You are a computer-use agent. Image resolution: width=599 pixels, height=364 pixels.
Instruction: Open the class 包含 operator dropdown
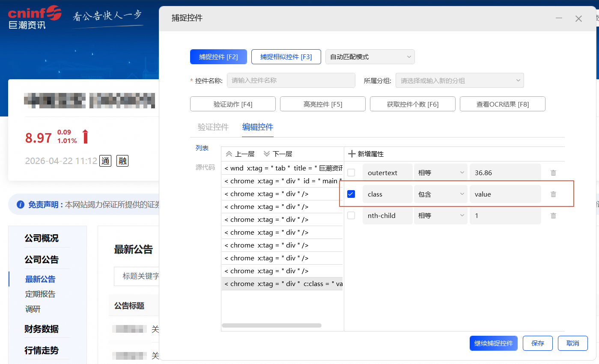(441, 194)
